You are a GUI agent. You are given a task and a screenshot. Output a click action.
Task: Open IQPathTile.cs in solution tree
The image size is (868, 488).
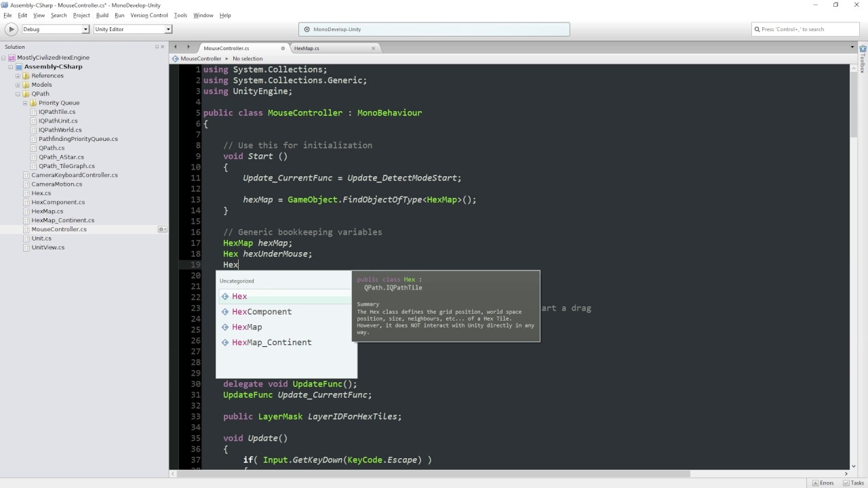57,112
